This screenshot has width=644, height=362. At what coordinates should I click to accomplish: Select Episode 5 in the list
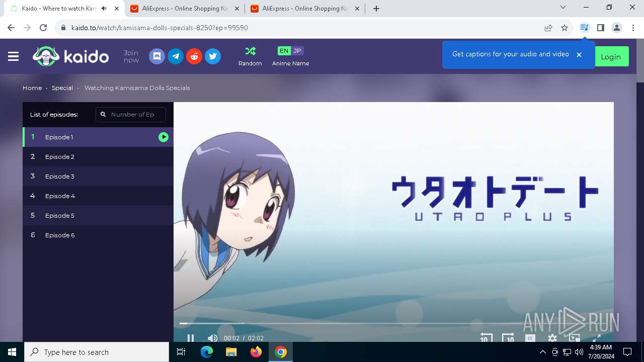click(98, 216)
